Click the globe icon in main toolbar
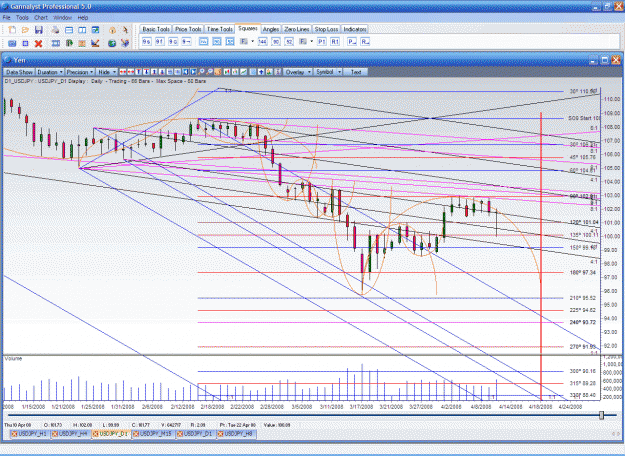Viewport: 625px width, 456px height. [x=112, y=43]
